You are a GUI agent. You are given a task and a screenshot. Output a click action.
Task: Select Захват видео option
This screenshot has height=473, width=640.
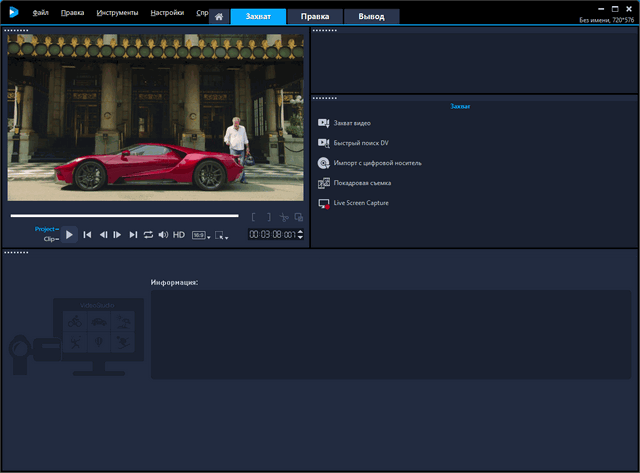point(351,123)
